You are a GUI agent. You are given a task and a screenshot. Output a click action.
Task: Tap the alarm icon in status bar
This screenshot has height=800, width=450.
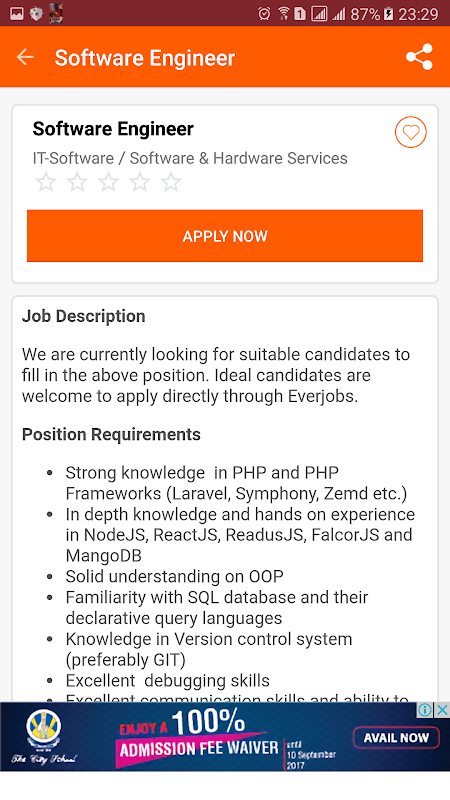click(x=264, y=14)
